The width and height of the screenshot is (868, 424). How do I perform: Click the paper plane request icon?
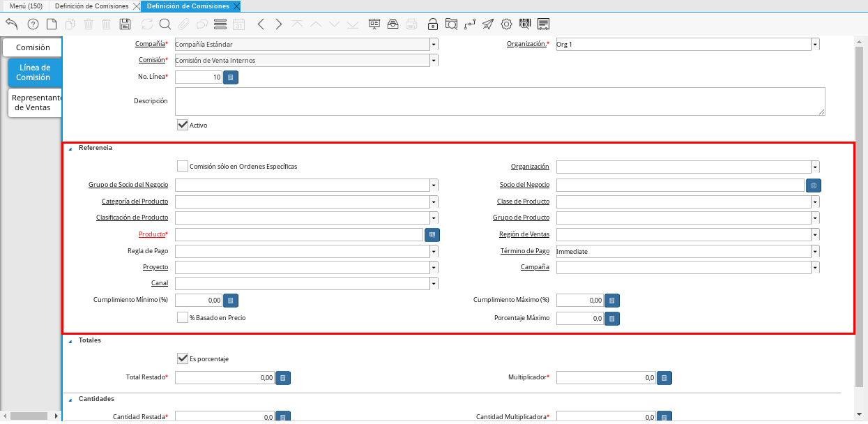coord(488,24)
